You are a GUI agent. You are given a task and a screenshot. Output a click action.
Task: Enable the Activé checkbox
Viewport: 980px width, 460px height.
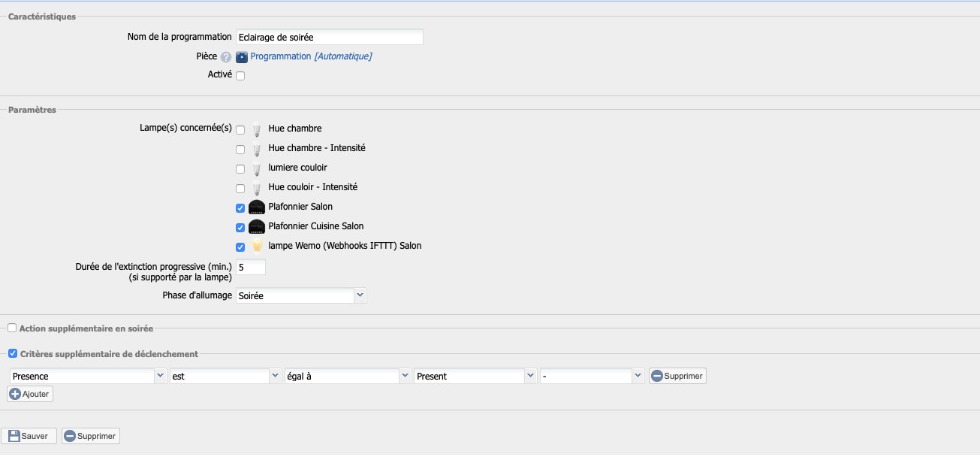coord(240,76)
